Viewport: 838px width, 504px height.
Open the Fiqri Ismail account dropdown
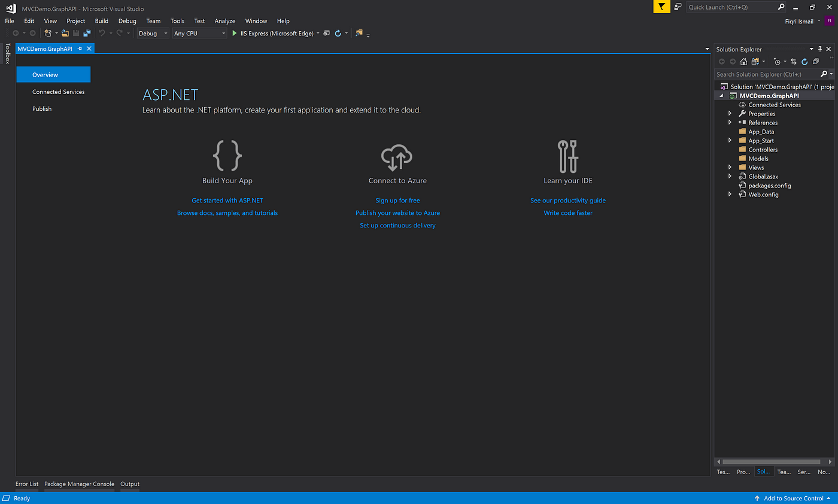[819, 22]
